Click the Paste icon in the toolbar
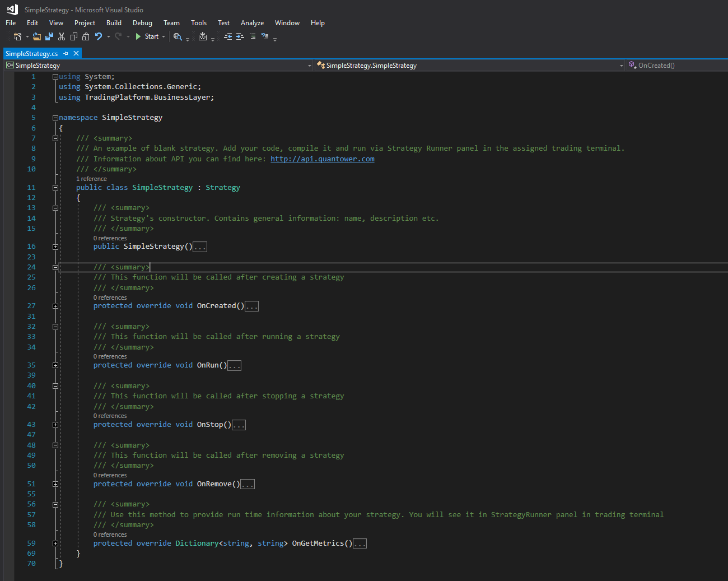 (86, 36)
